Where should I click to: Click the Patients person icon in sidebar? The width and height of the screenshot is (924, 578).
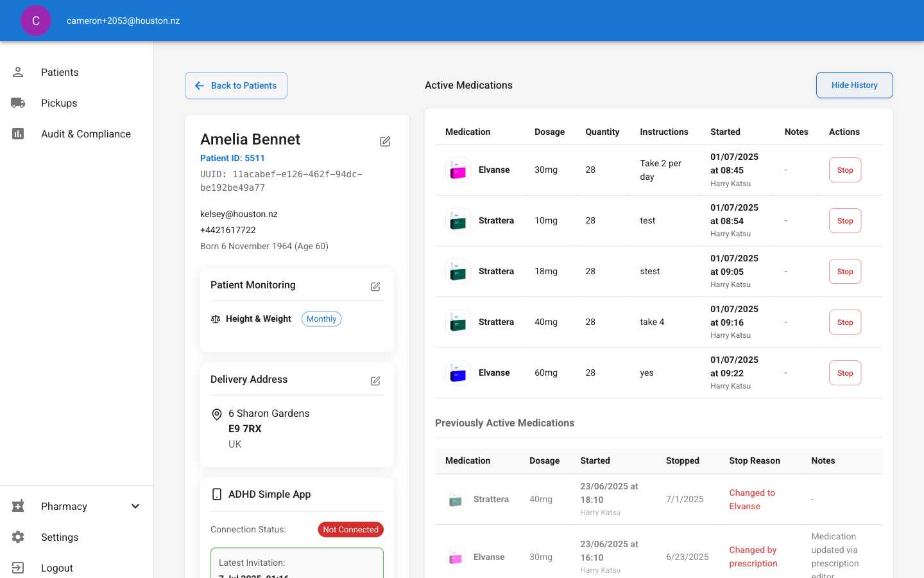(x=18, y=72)
